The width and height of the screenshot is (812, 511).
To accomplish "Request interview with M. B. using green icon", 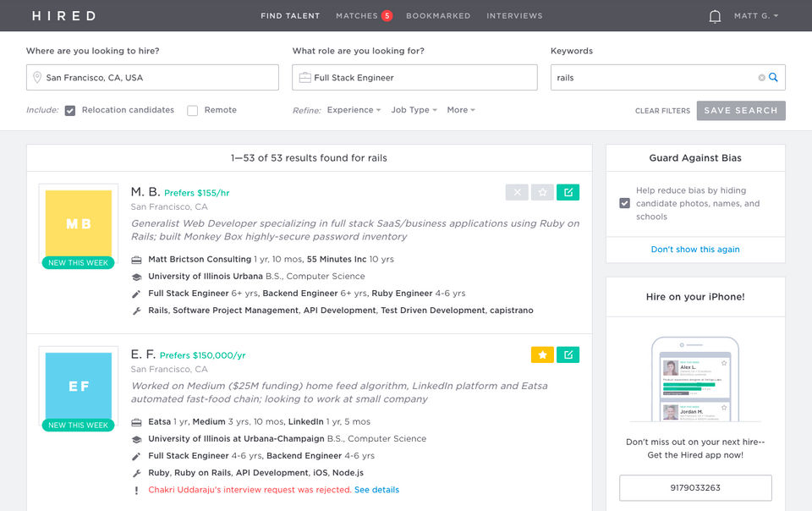I will [x=568, y=192].
